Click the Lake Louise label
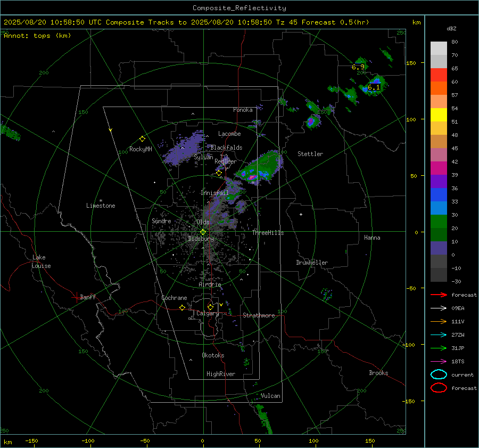 click(x=41, y=262)
